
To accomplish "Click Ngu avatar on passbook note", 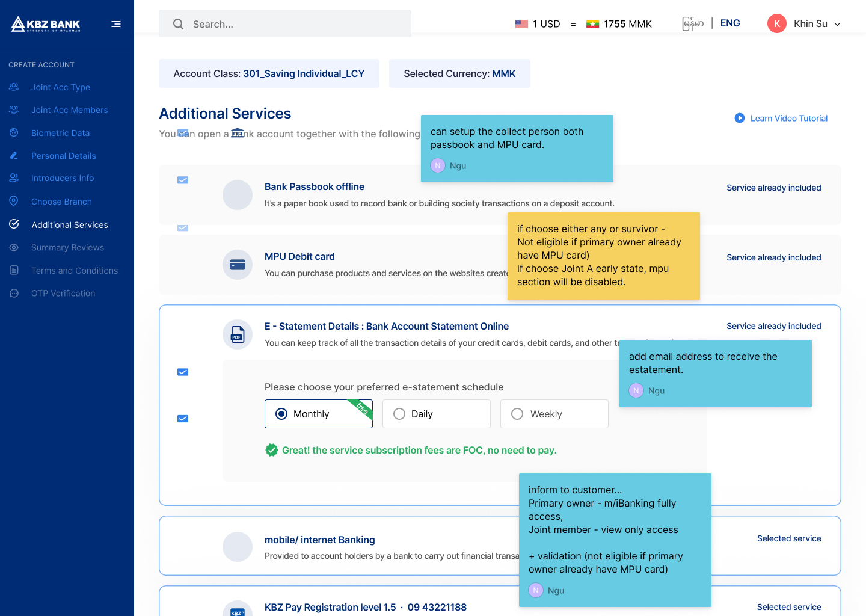I will coord(438,165).
